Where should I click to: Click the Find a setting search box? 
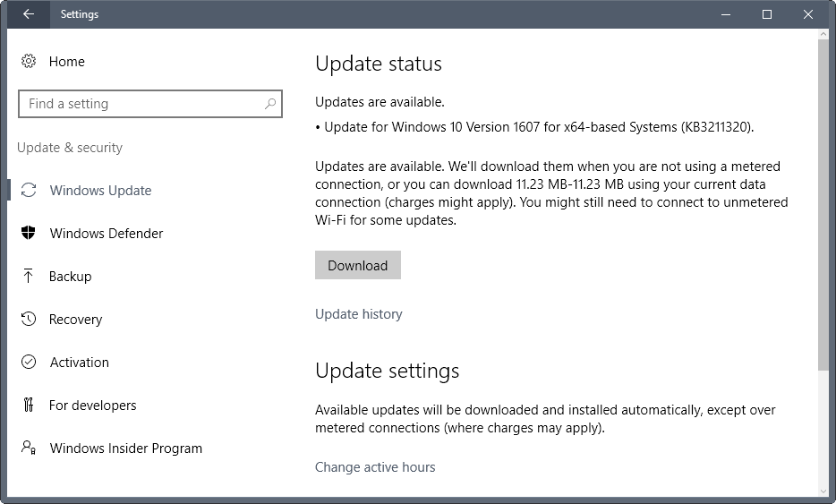pos(149,104)
